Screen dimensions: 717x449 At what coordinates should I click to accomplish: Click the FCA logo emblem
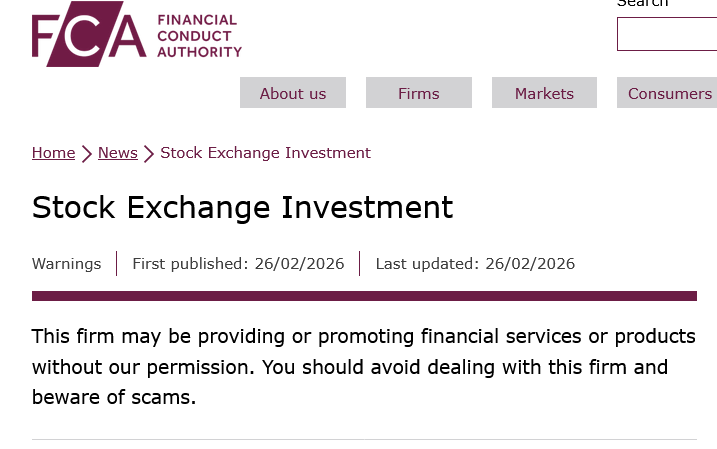[x=88, y=36]
